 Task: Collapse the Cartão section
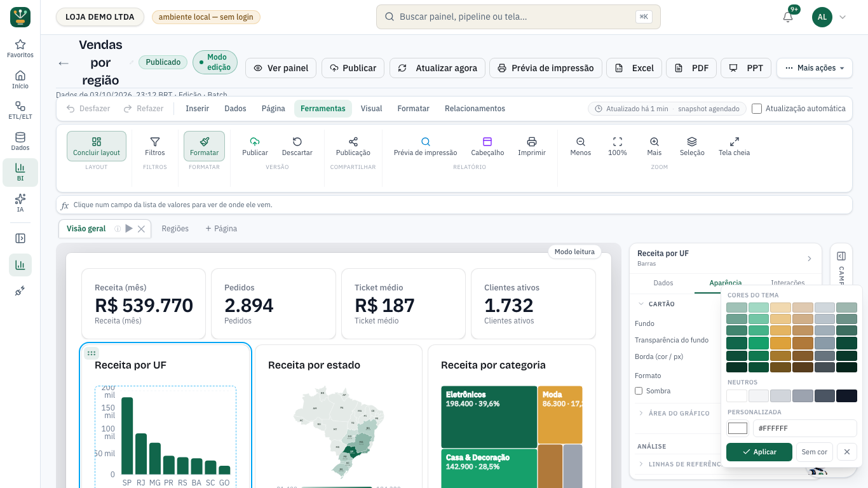(657, 304)
